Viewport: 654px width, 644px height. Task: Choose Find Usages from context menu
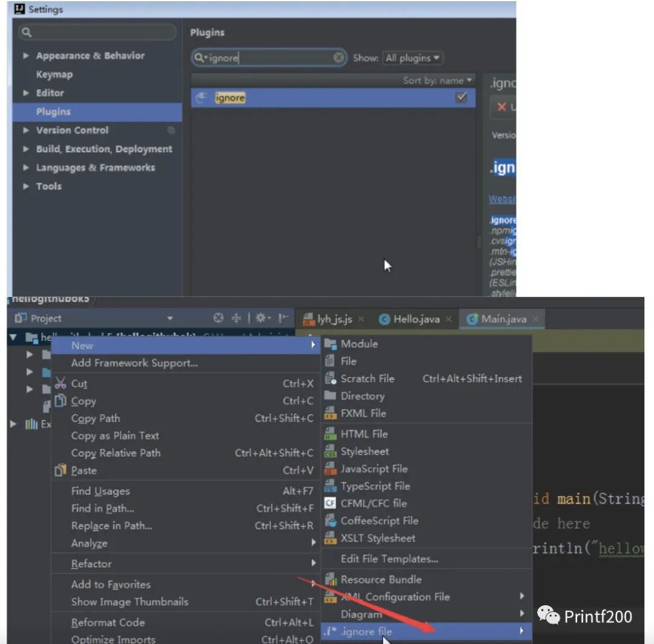click(186, 491)
